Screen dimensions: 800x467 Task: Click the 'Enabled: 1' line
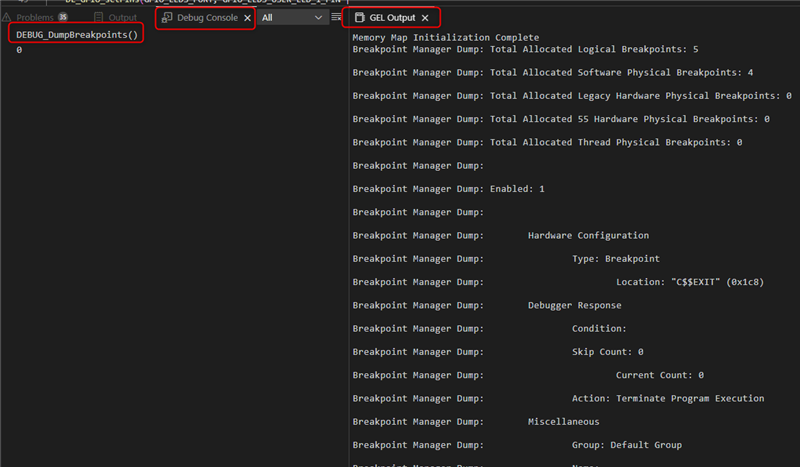(448, 189)
